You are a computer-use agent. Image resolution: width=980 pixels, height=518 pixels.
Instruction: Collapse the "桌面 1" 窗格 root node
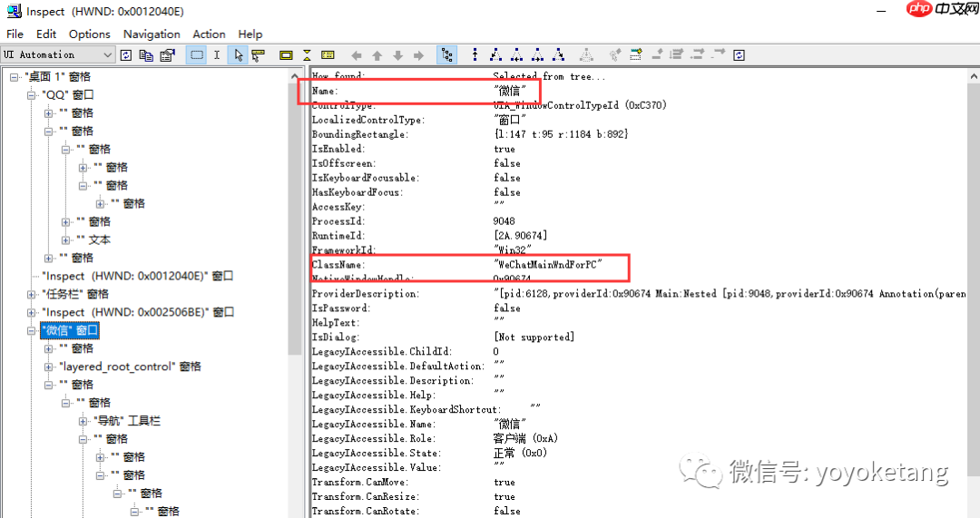pos(14,77)
